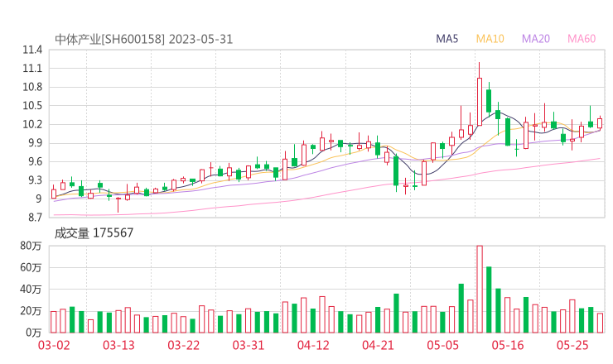Click the 04-12 date label
The width and height of the screenshot is (613, 364).
coord(313,345)
